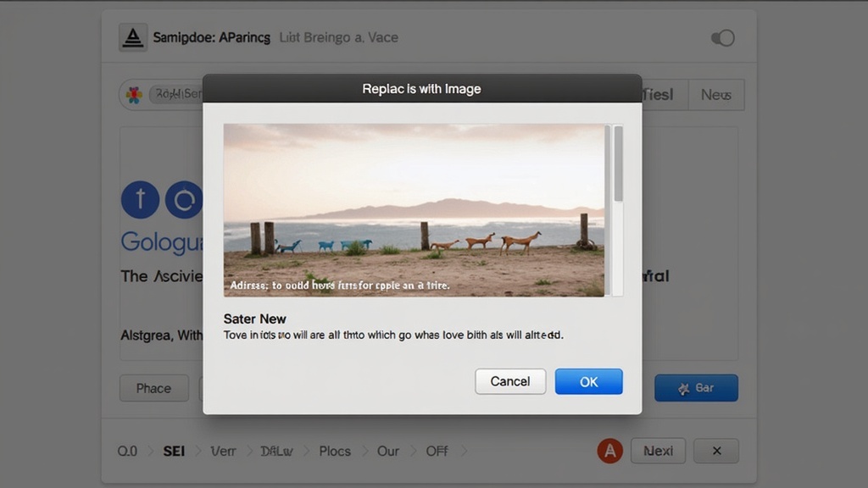Click the triangle app logo icon

[132, 38]
